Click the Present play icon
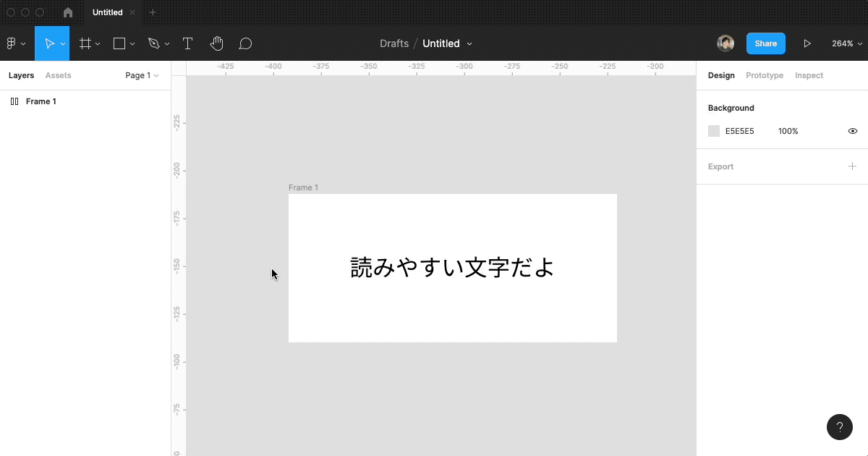Viewport: 868px width, 456px height. point(807,43)
